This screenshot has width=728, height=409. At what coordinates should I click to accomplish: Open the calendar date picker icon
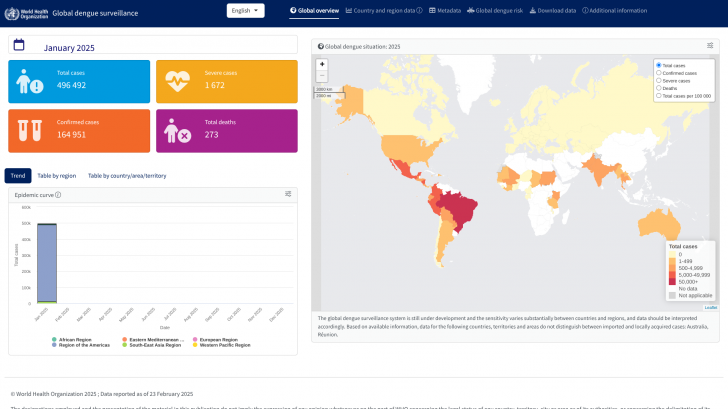point(19,45)
